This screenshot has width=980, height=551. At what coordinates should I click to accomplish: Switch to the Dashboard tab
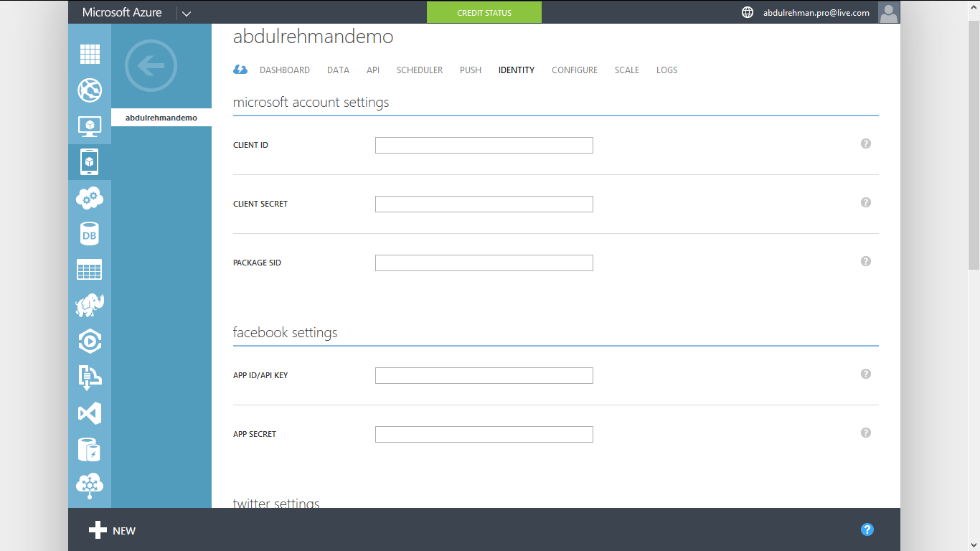click(x=285, y=70)
